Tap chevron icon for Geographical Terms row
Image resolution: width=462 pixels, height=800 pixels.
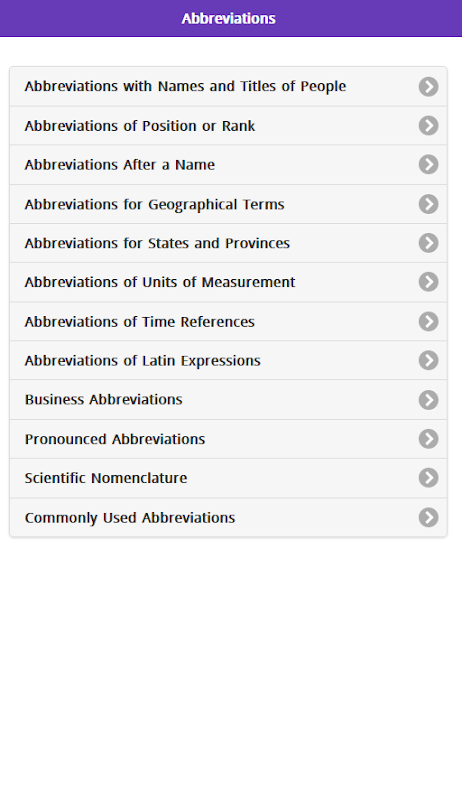[428, 204]
